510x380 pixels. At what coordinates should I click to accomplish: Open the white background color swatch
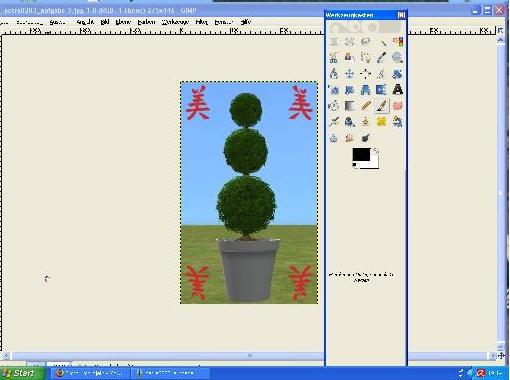374,165
